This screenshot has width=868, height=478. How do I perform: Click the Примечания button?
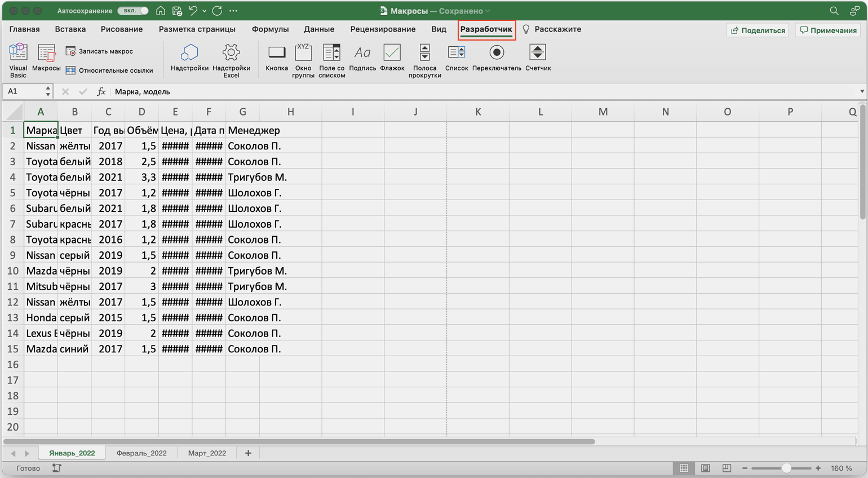pos(827,30)
